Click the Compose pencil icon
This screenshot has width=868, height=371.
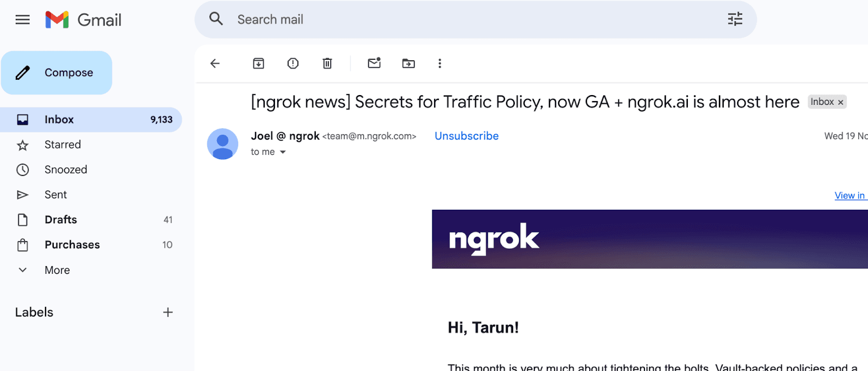[x=23, y=73]
